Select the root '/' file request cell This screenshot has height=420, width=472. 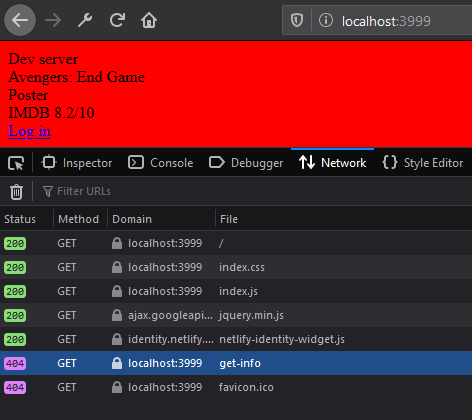221,243
